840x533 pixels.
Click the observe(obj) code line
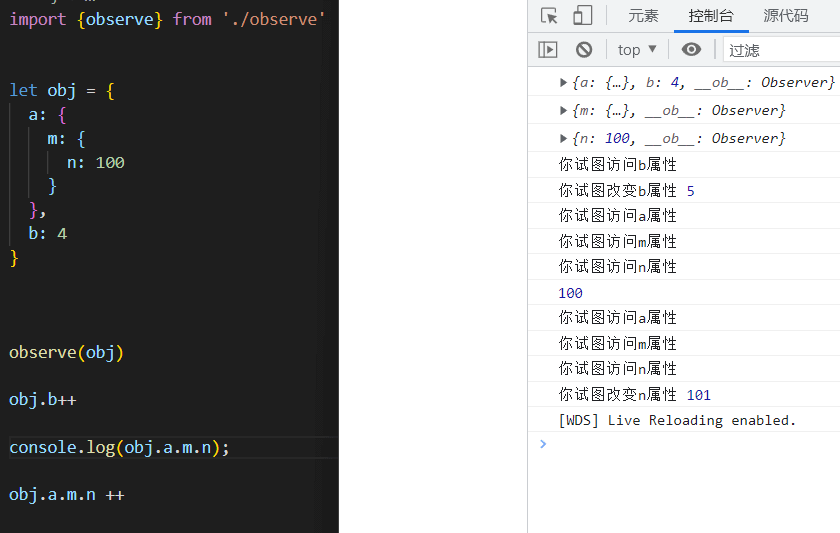66,352
